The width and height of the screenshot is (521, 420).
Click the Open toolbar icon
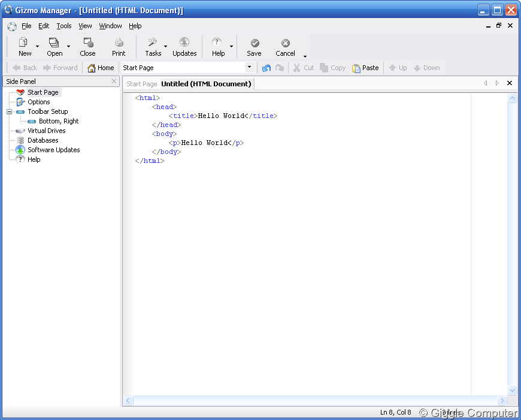pyautogui.click(x=54, y=42)
